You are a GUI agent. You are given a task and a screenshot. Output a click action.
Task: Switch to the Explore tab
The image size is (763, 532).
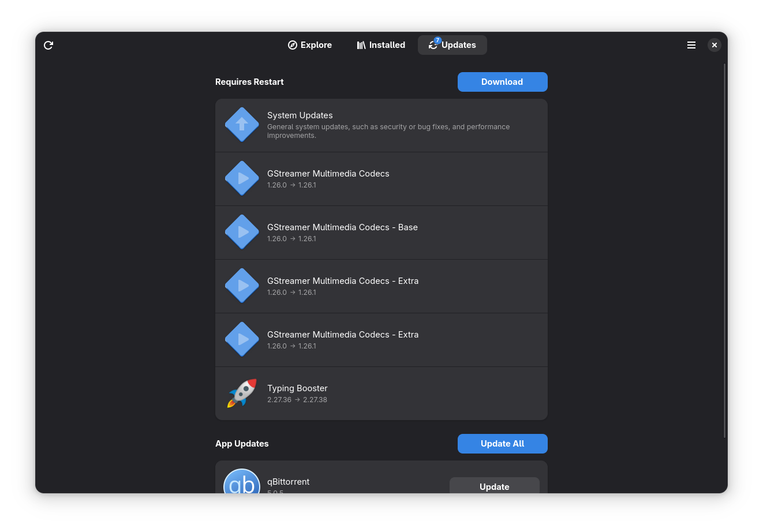click(x=310, y=45)
